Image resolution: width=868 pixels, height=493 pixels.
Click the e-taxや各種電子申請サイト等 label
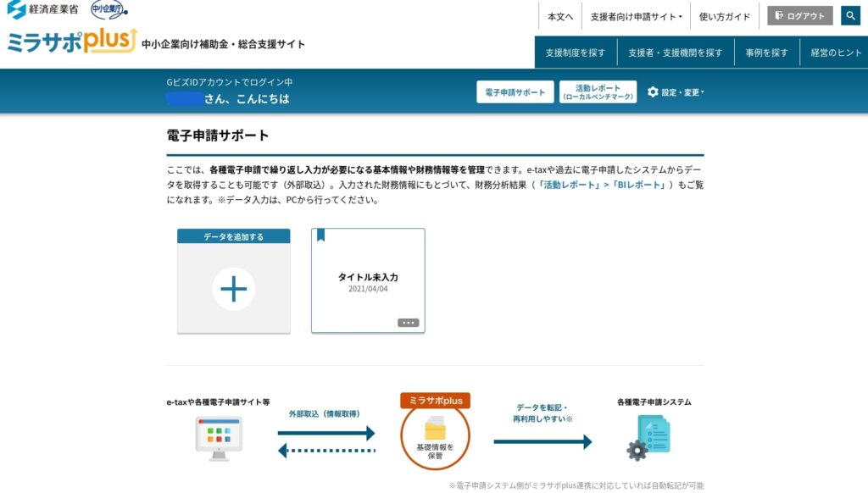click(218, 402)
